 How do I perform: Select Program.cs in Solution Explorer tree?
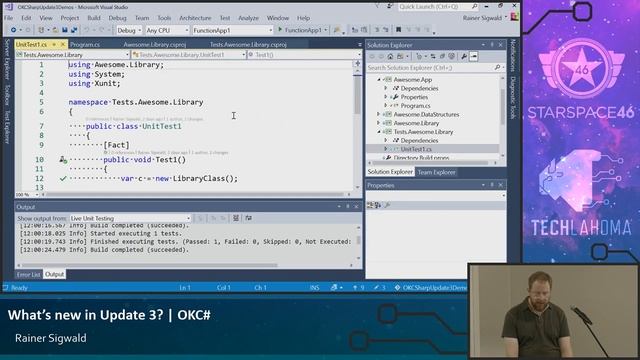point(415,106)
